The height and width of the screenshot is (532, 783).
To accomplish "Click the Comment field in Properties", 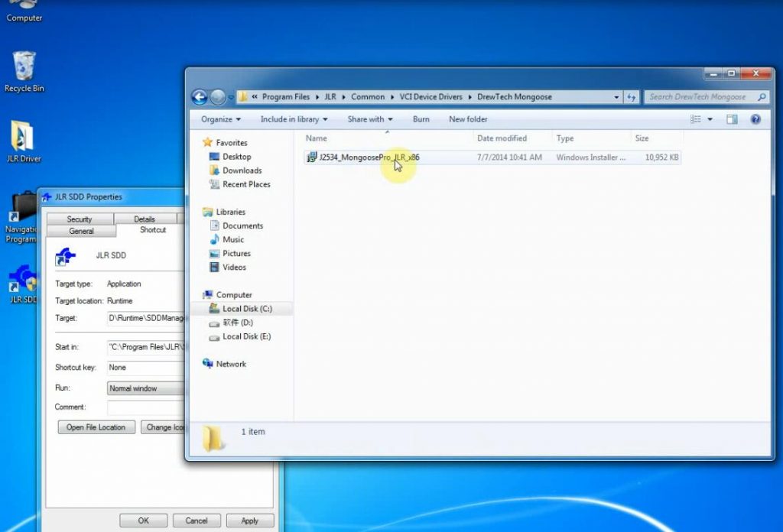I will [x=146, y=407].
